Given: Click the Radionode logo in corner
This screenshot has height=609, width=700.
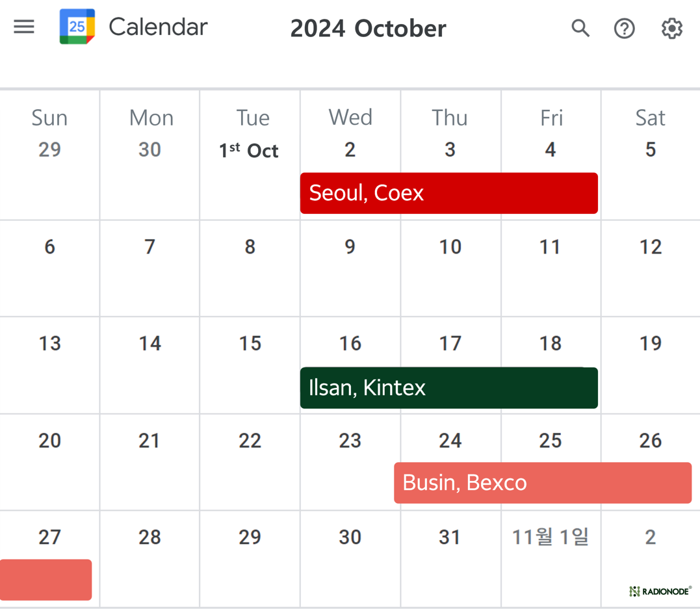Looking at the screenshot, I should 660,591.
